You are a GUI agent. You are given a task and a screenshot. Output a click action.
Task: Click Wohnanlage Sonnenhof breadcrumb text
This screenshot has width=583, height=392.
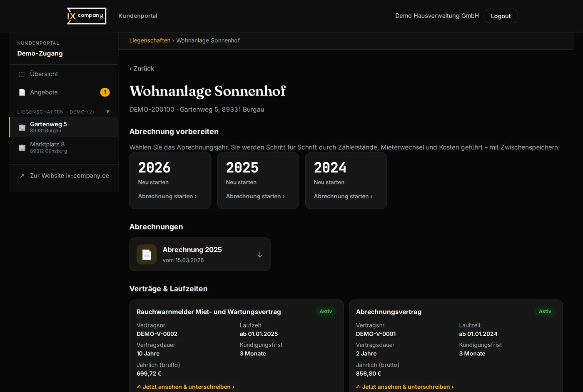click(208, 40)
